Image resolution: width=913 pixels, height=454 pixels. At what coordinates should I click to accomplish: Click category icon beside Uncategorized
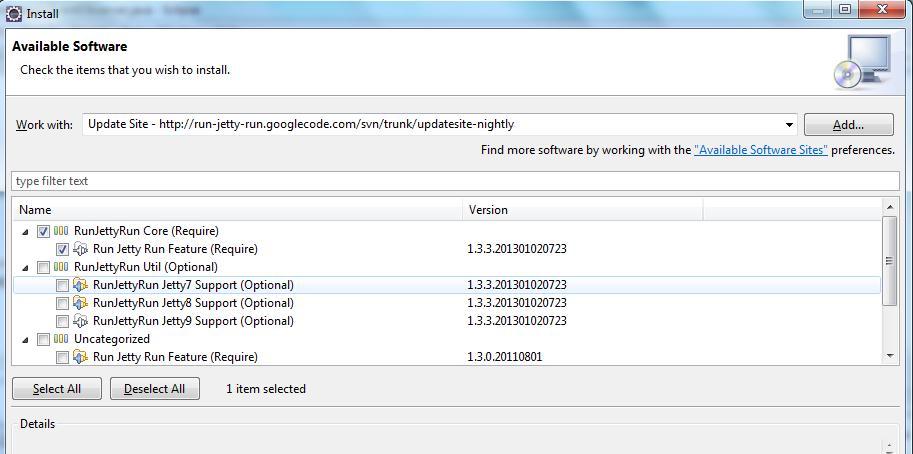61,339
